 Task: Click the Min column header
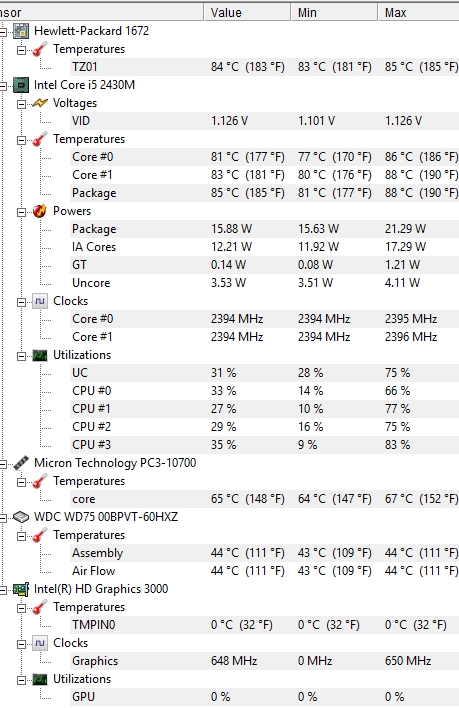[x=334, y=12]
